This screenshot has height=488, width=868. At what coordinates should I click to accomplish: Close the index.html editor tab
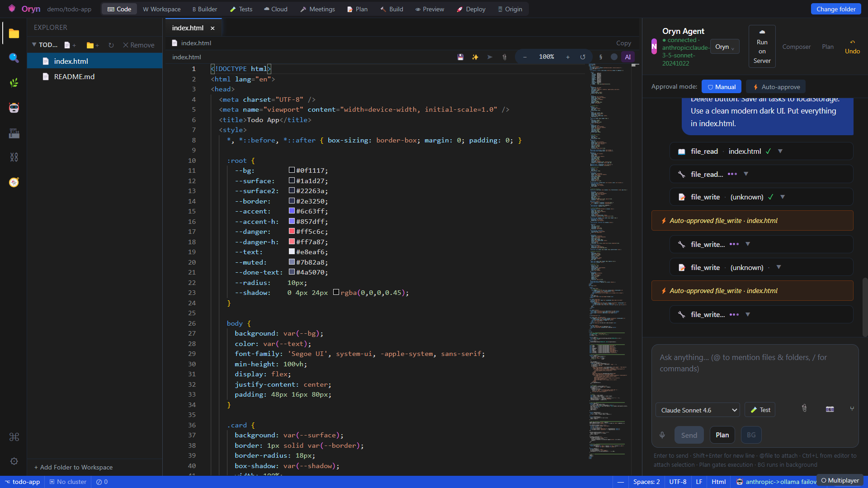point(212,28)
